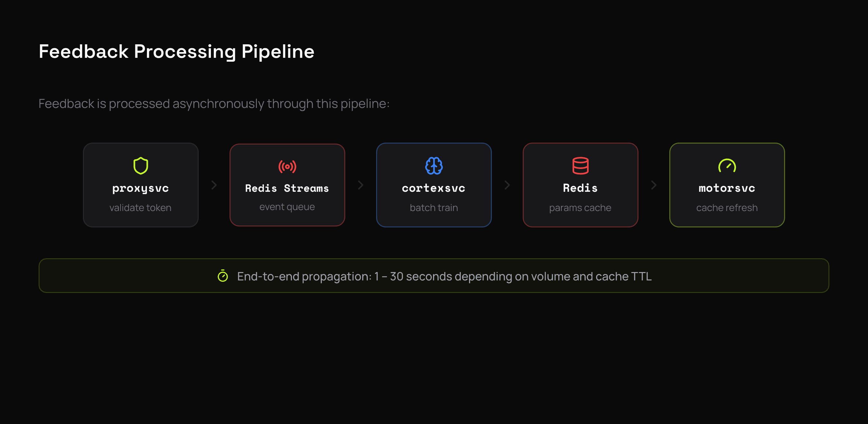Click the stopwatch icon in the propagation banner
868x424 pixels.
click(x=223, y=276)
